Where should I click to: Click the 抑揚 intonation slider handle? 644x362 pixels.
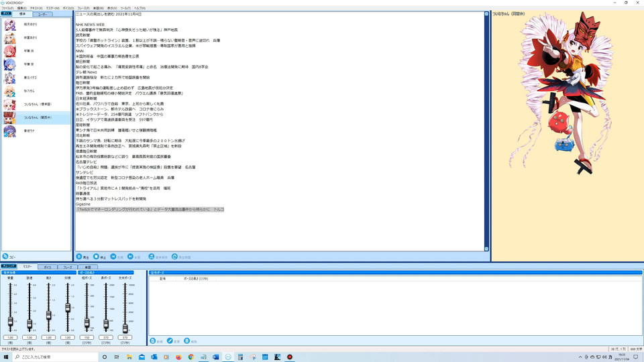coord(68,308)
